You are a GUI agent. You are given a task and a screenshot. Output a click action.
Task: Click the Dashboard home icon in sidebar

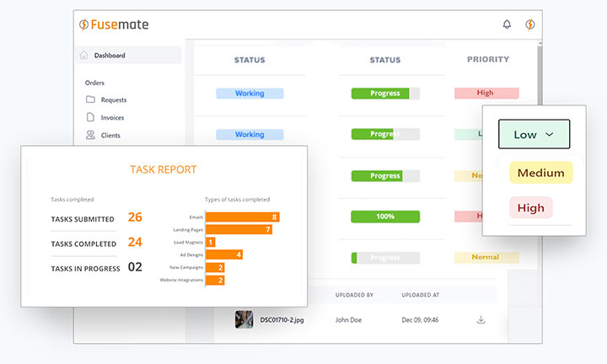[83, 56]
